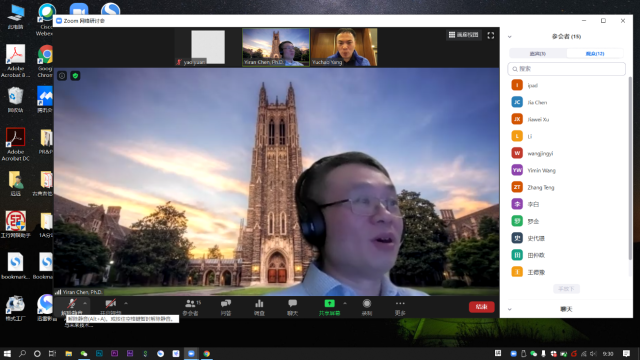Click the JX avatar icon
Image resolution: width=640 pixels, height=360 pixels.
point(517,119)
